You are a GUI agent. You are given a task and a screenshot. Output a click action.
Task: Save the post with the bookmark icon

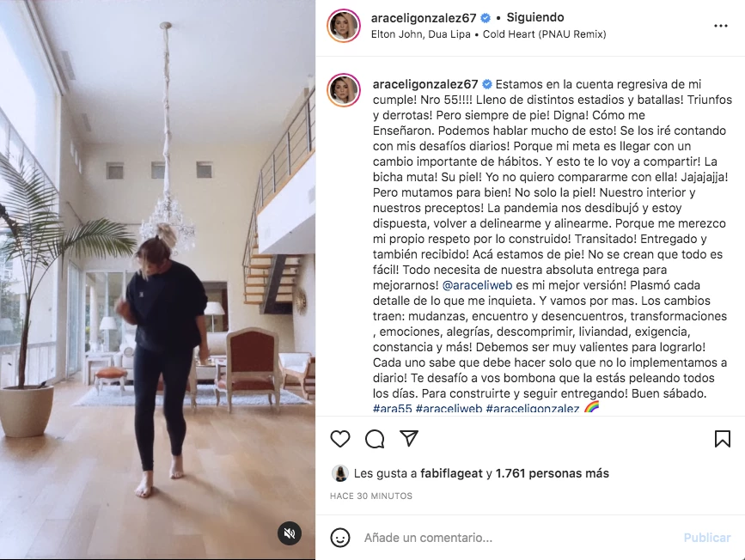tap(722, 439)
